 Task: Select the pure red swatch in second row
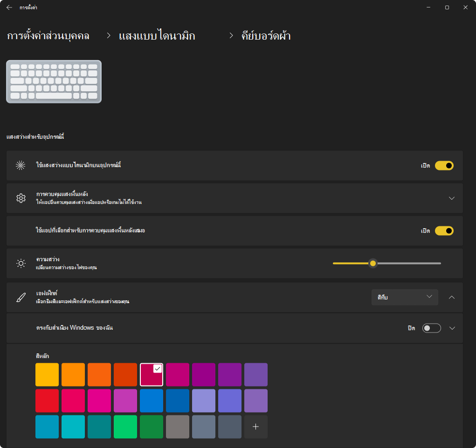point(47,400)
